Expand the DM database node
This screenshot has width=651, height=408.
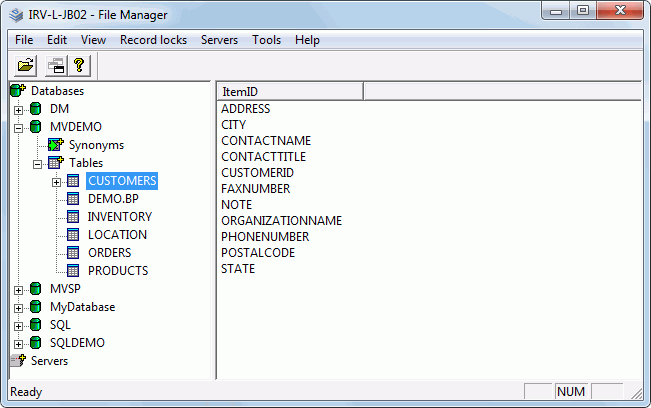18,110
